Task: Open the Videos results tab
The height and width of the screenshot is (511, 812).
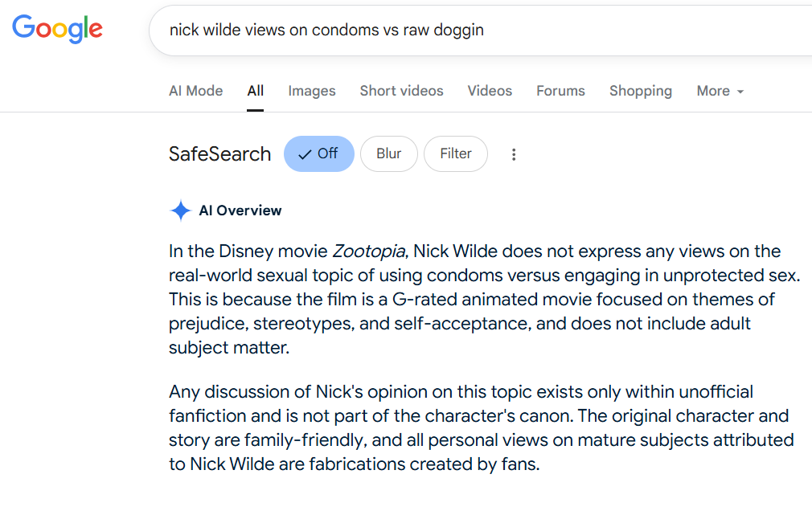Action: pos(490,91)
